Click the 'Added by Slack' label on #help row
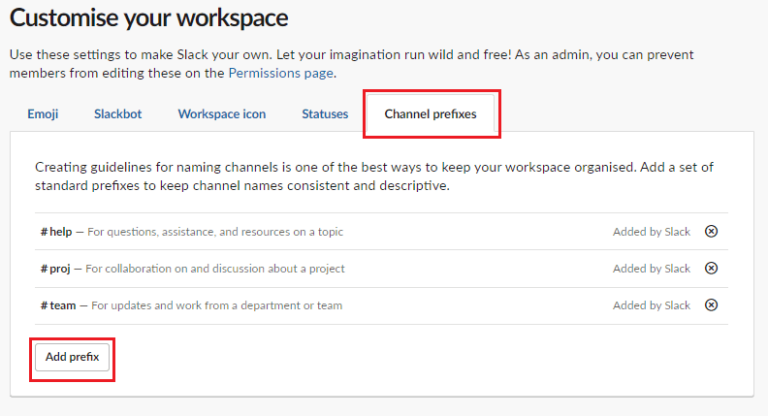 click(x=651, y=232)
